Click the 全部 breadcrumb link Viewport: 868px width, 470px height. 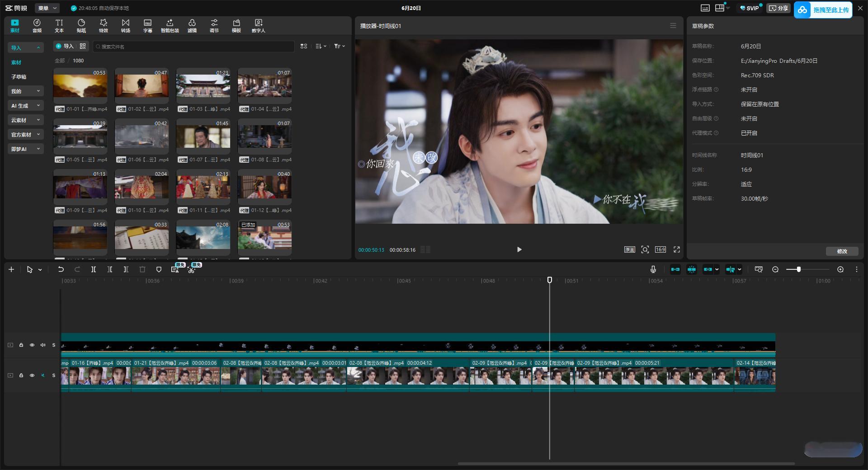click(60, 61)
